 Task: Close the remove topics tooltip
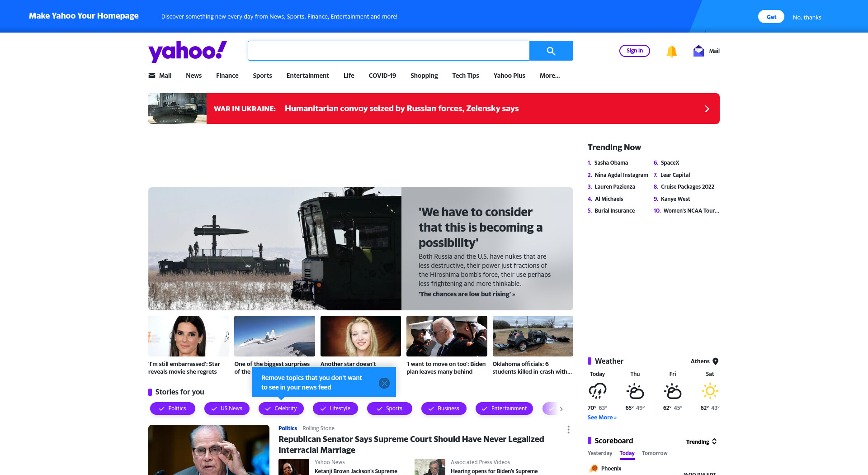coord(384,383)
